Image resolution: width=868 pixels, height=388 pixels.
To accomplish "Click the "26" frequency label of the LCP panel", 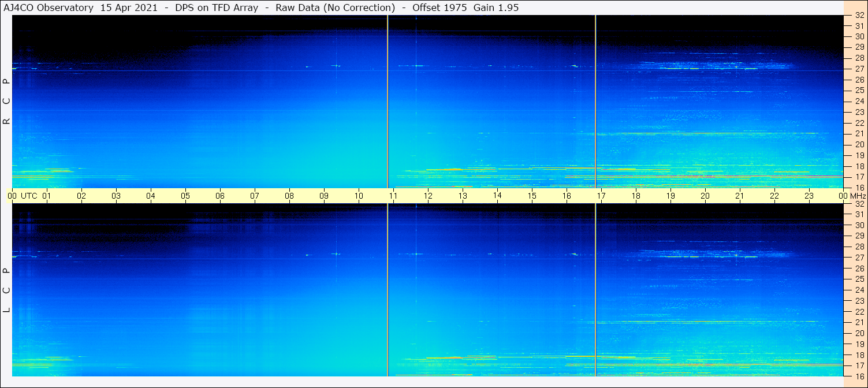I will [x=859, y=268].
